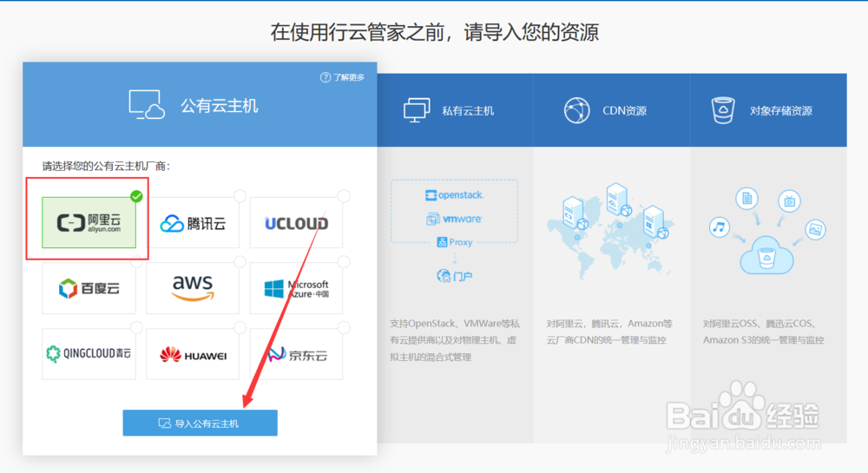Uncheck the green checkmark on Aliyun
The height and width of the screenshot is (473, 868).
137,196
